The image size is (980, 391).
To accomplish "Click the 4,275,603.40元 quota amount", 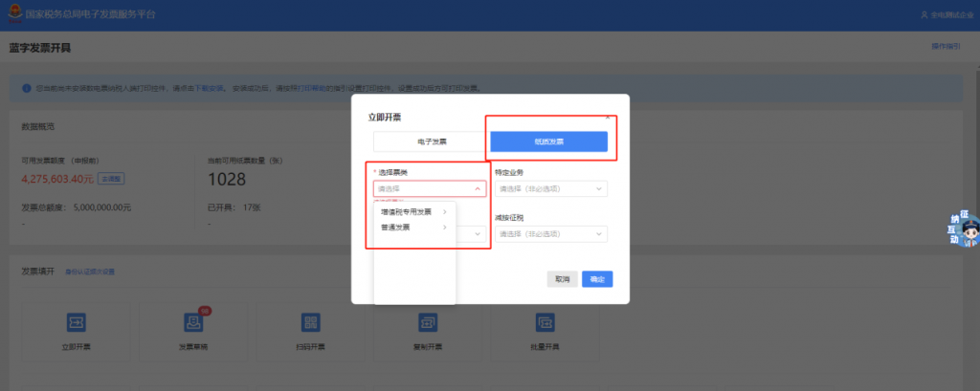I will pos(57,180).
